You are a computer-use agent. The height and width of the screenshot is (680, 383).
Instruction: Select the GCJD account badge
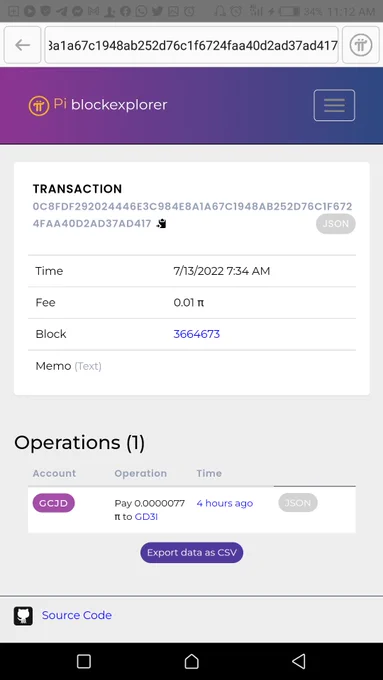click(53, 503)
